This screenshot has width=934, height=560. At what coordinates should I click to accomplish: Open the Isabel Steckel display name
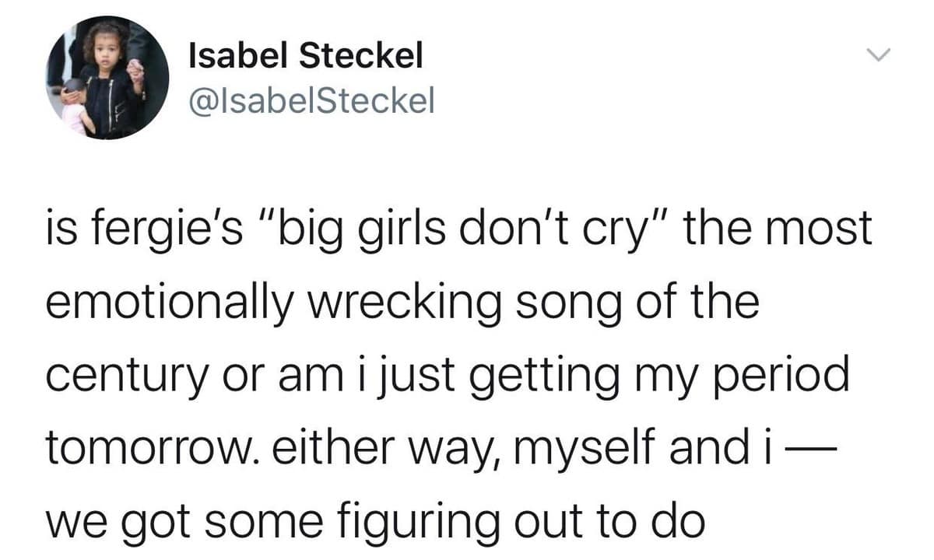point(306,55)
